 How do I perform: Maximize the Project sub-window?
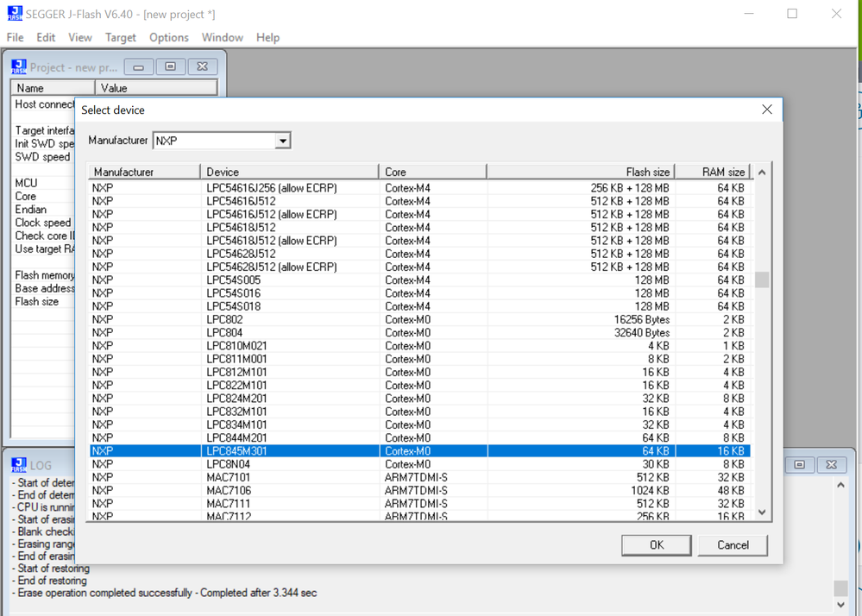(x=171, y=67)
